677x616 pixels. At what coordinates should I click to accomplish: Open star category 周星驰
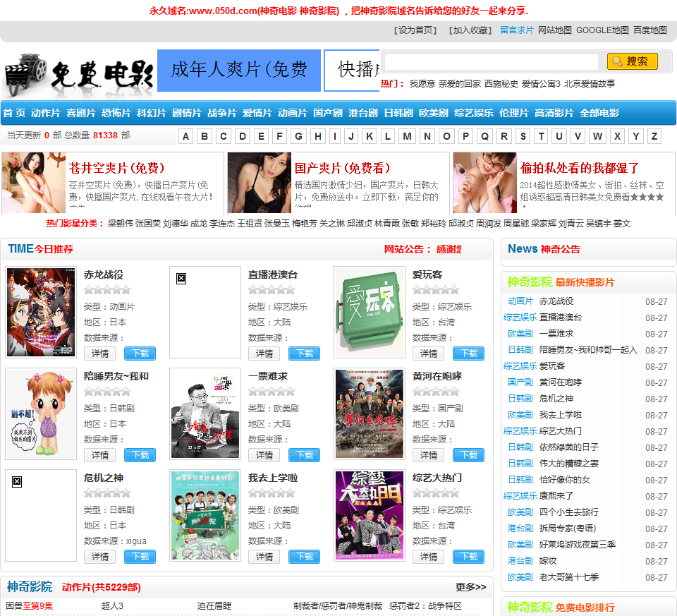pyautogui.click(x=516, y=224)
